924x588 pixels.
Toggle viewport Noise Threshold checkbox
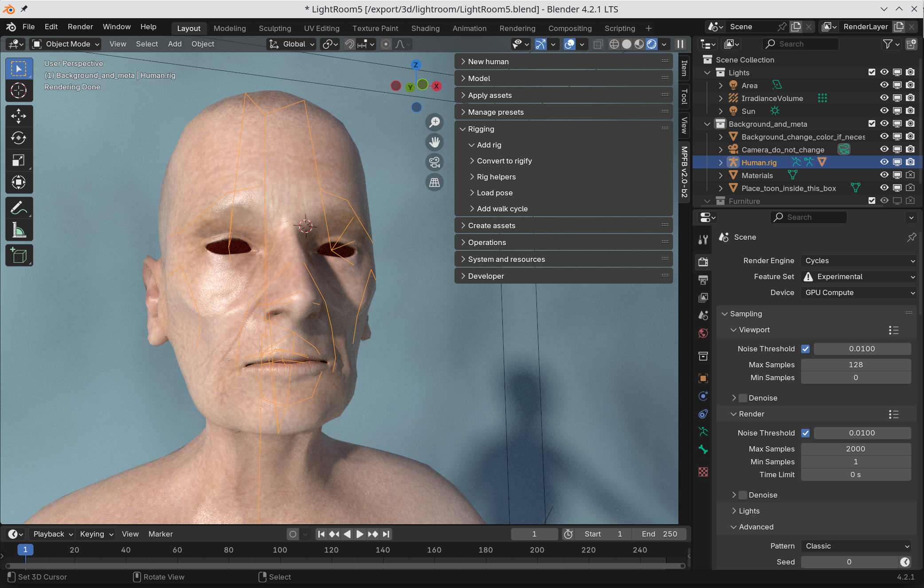click(x=806, y=349)
